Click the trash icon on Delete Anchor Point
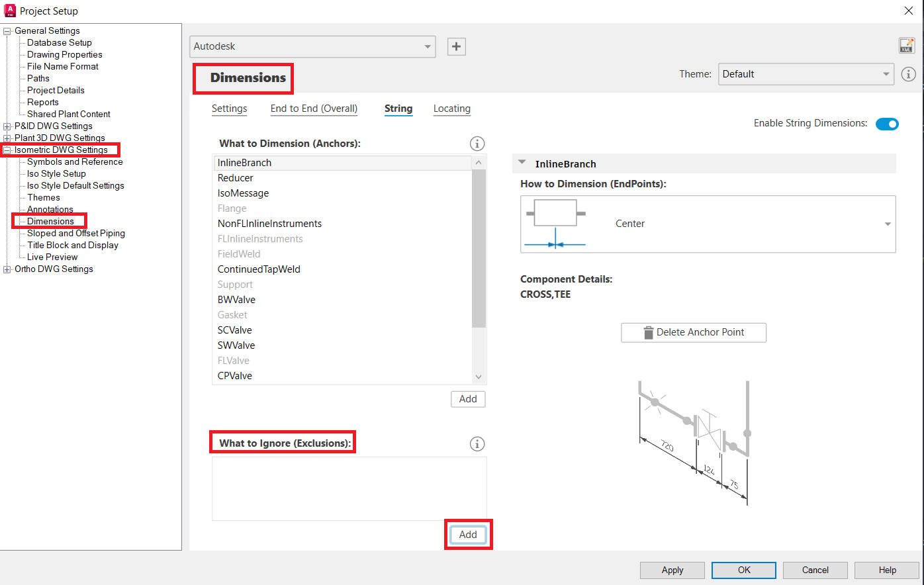The image size is (924, 585). click(x=647, y=332)
